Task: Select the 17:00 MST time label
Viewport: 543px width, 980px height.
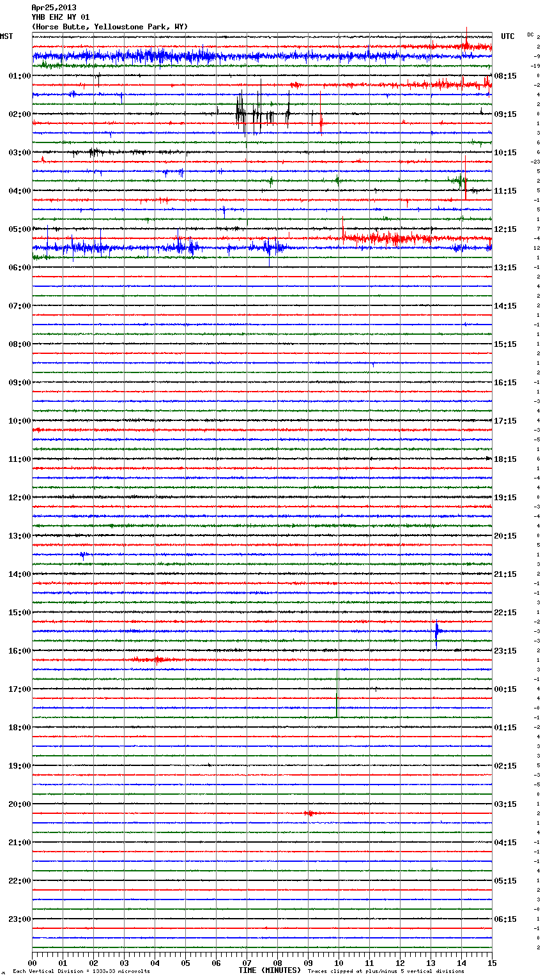Action: [20, 689]
